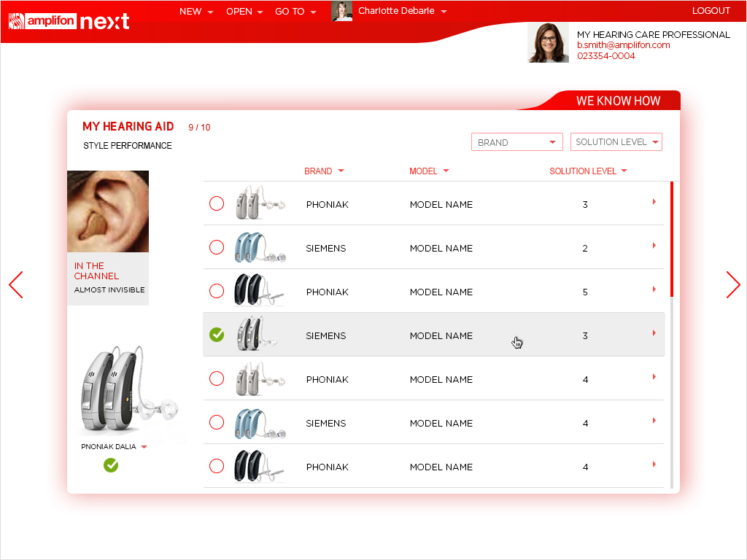The width and height of the screenshot is (747, 560).
Task: Select Phoniak level 5 radio button
Action: tap(217, 291)
